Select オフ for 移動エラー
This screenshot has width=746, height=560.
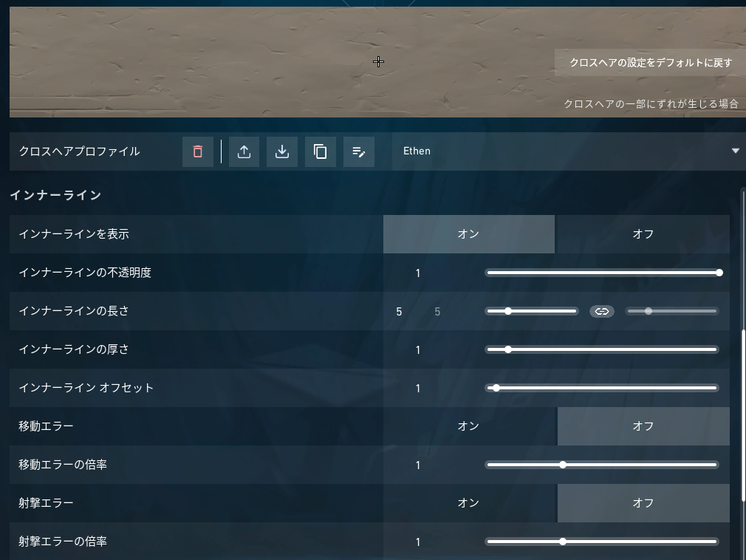point(643,426)
